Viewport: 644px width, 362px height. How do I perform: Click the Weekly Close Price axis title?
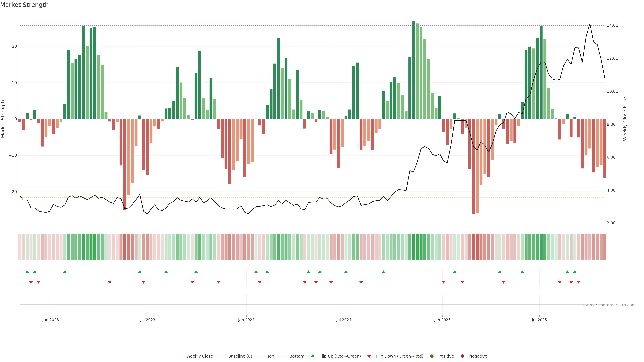625,119
